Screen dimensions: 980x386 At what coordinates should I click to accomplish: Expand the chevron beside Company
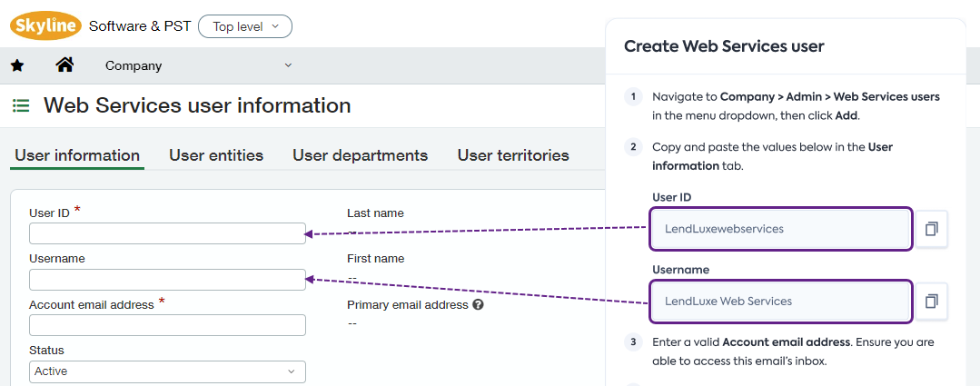289,65
